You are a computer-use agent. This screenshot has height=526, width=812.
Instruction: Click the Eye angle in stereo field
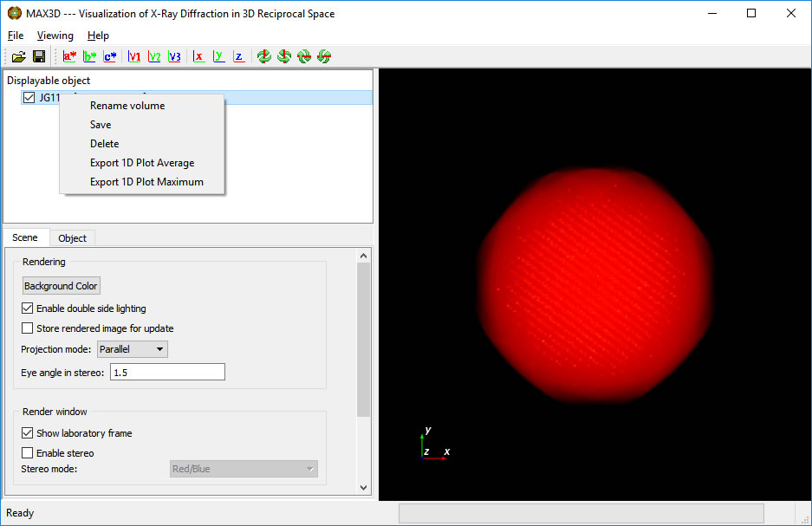pos(166,372)
